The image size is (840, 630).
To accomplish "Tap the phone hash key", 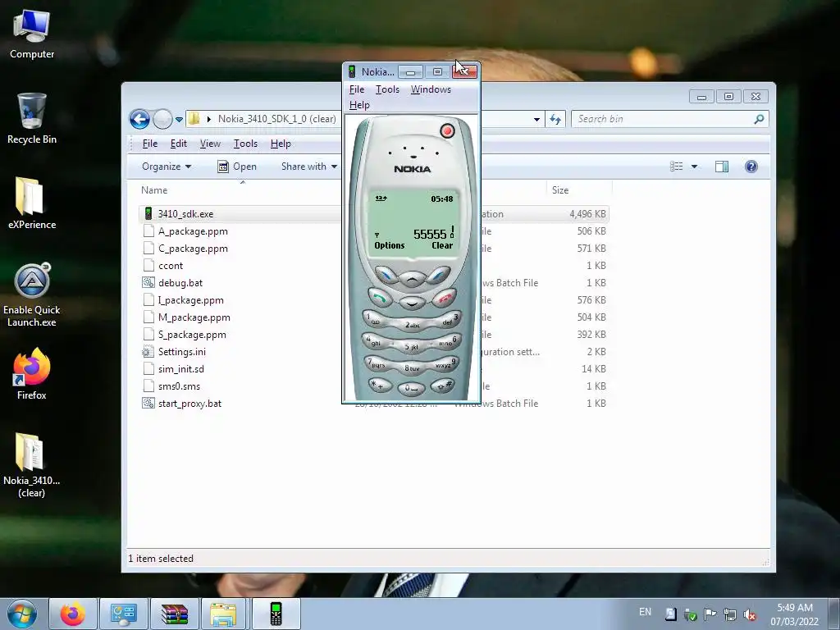I will [x=444, y=384].
